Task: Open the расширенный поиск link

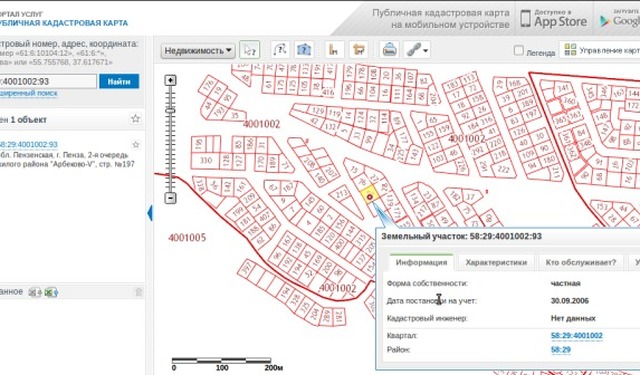Action: point(29,93)
